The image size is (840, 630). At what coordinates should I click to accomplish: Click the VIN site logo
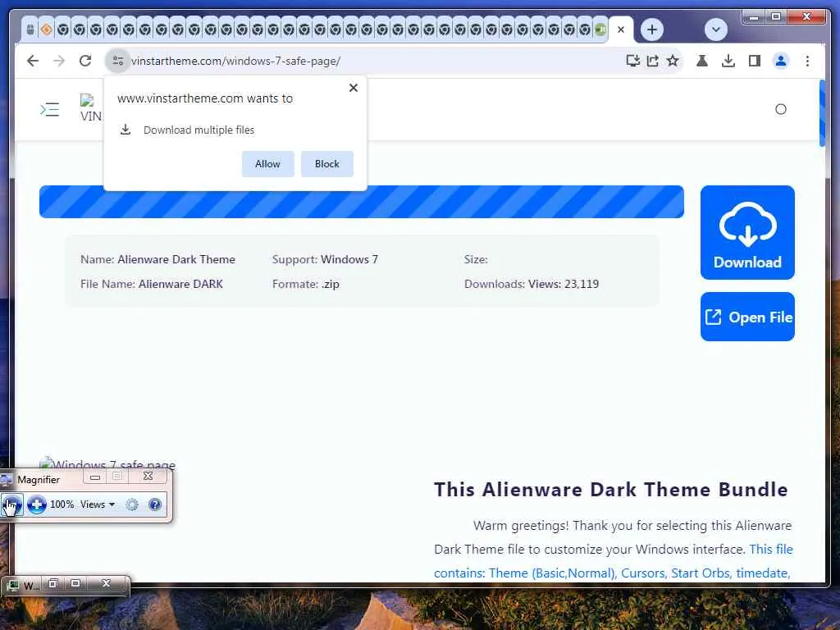[90, 109]
